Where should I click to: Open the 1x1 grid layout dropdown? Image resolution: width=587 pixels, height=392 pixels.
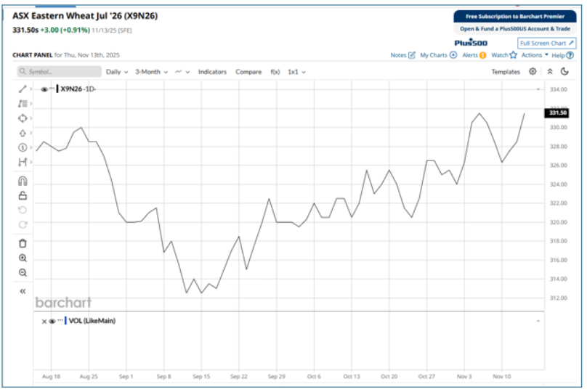[296, 72]
